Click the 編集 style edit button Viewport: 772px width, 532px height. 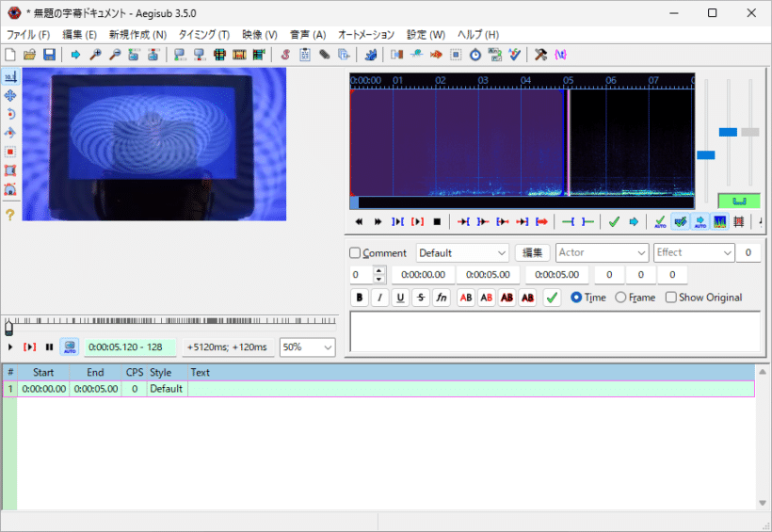(x=532, y=252)
